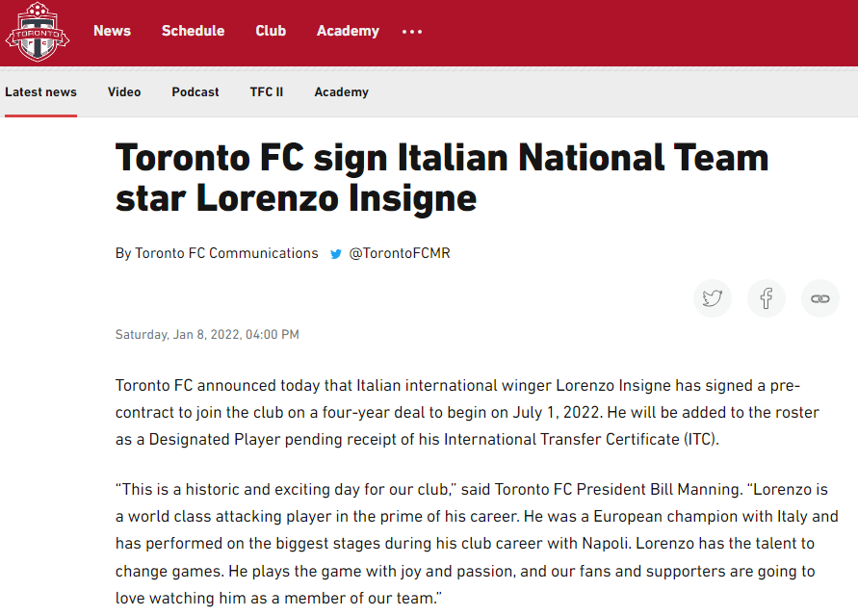Open Academy in the red header bar
This screenshot has height=616, width=858.
(348, 31)
